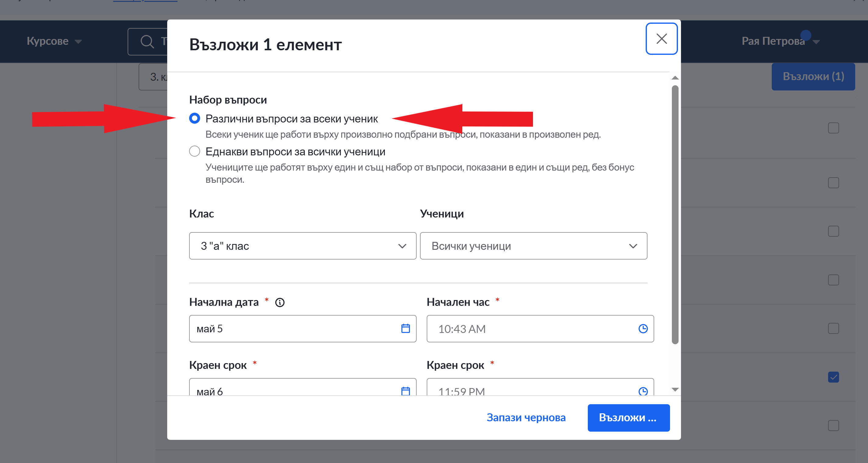Click the search magnifier icon in the header
The width and height of the screenshot is (868, 463).
[x=147, y=41]
